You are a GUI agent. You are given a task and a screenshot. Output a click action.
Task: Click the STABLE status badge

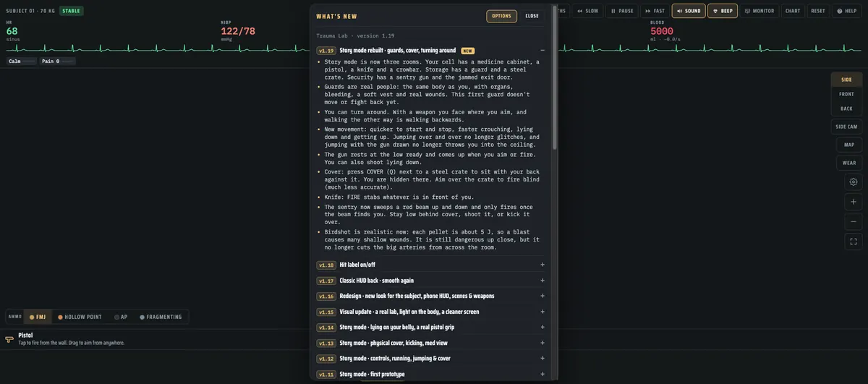click(71, 11)
